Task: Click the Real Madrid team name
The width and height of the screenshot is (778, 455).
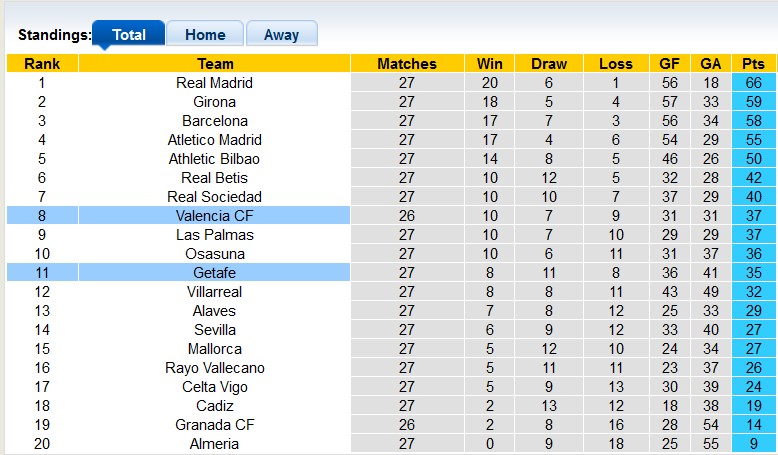Action: [214, 83]
